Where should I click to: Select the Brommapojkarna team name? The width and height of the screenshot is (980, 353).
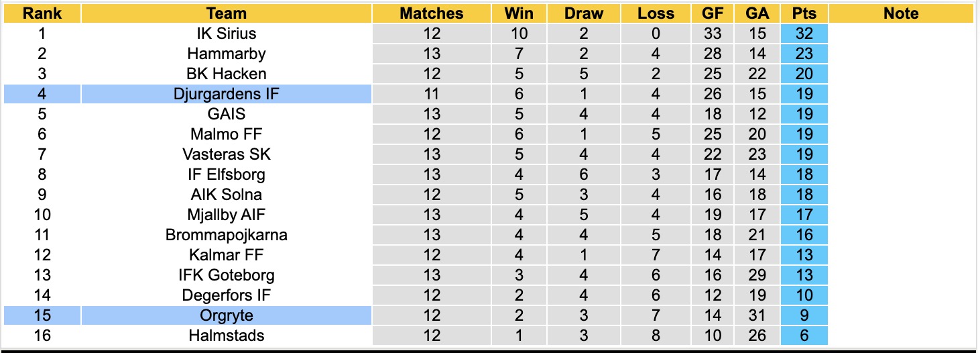(x=227, y=235)
